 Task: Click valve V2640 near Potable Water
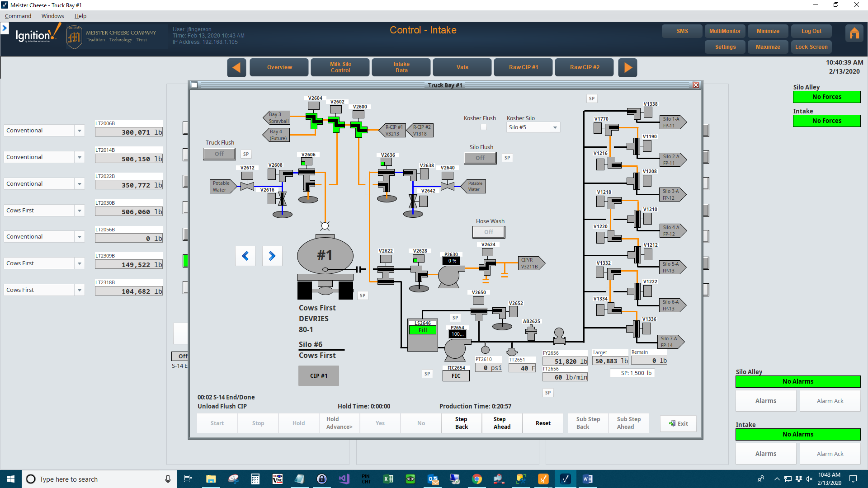448,185
